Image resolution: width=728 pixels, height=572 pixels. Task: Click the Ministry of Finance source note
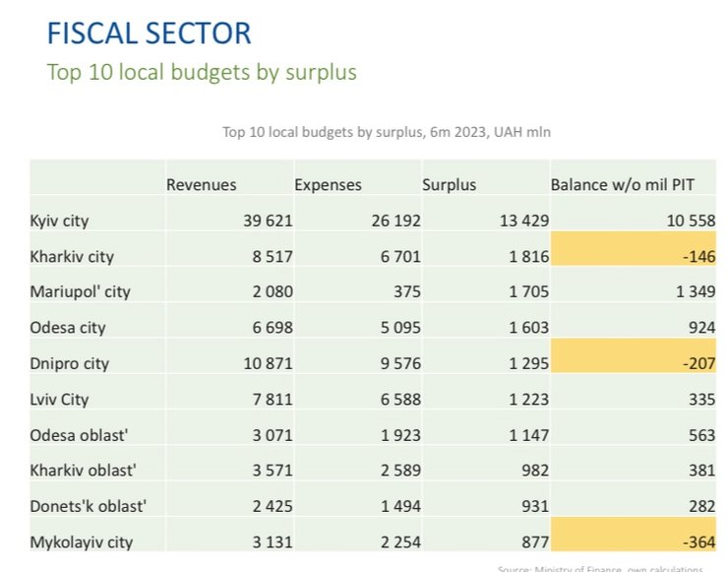pos(600,568)
